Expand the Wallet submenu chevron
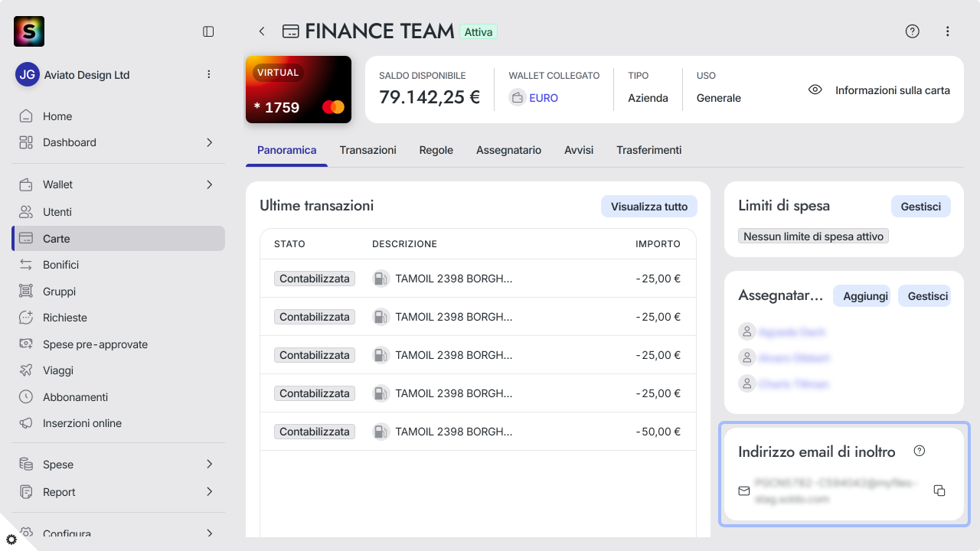This screenshot has height=551, width=980. 209,184
